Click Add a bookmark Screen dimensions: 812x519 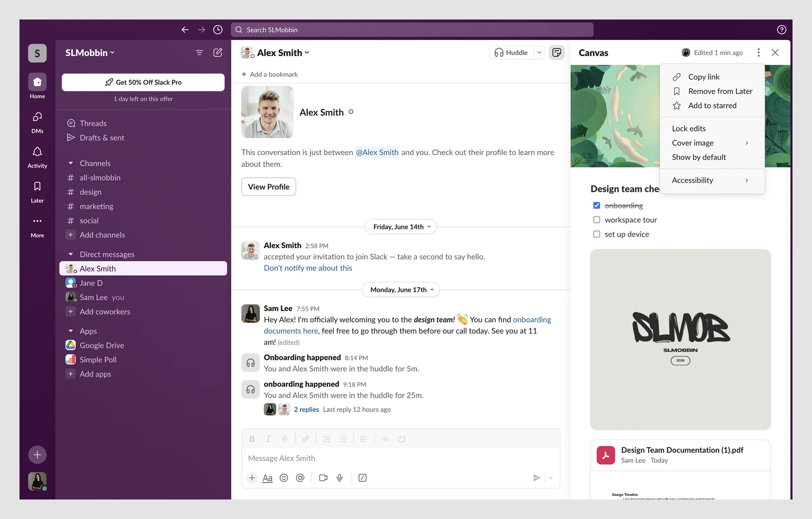coord(270,74)
